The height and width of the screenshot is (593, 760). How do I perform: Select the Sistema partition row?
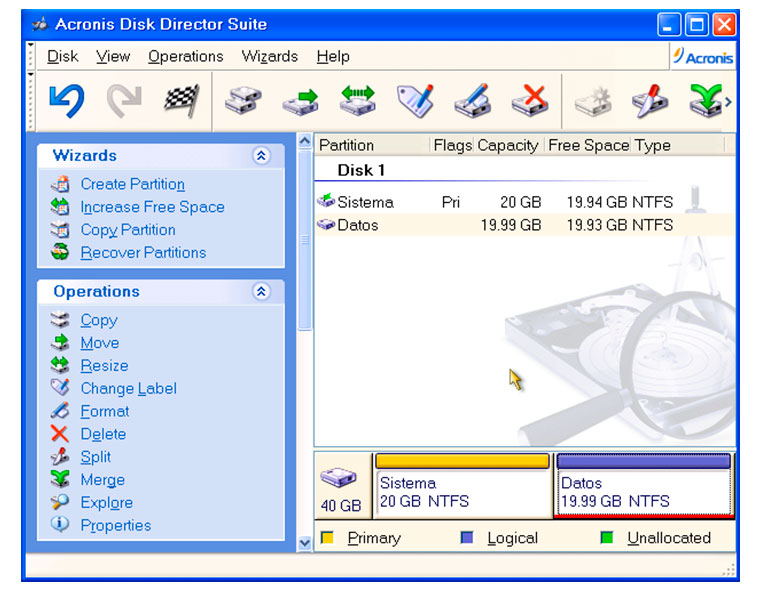tap(524, 202)
